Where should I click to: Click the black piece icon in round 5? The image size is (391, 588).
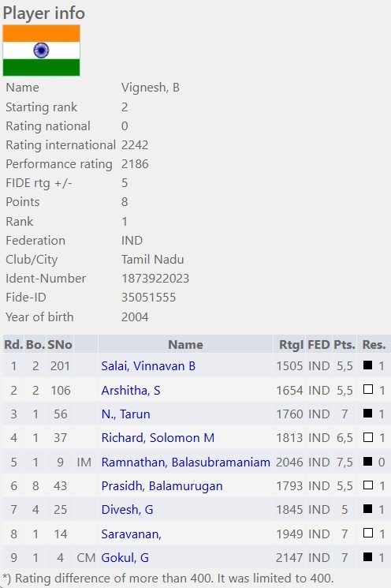click(368, 461)
